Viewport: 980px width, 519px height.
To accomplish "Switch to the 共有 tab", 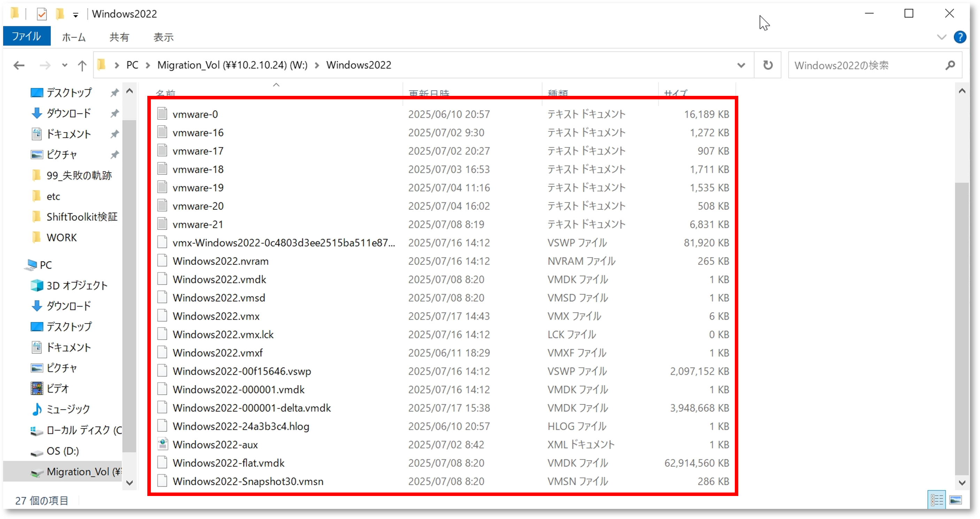I will 119,37.
